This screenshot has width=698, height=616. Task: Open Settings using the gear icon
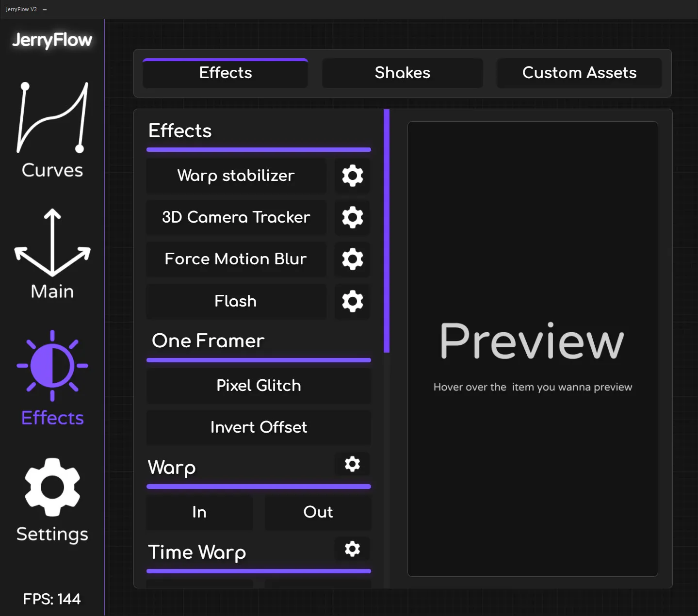coord(52,487)
